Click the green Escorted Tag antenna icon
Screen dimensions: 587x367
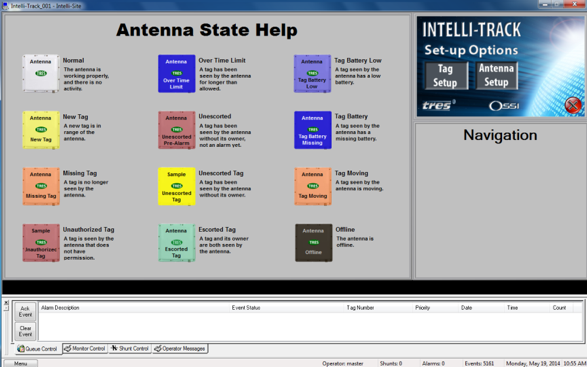click(x=177, y=243)
